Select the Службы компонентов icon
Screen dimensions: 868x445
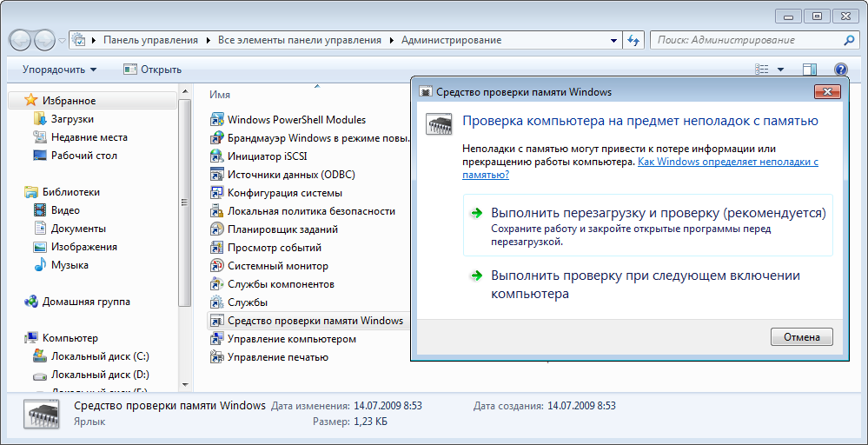(216, 284)
